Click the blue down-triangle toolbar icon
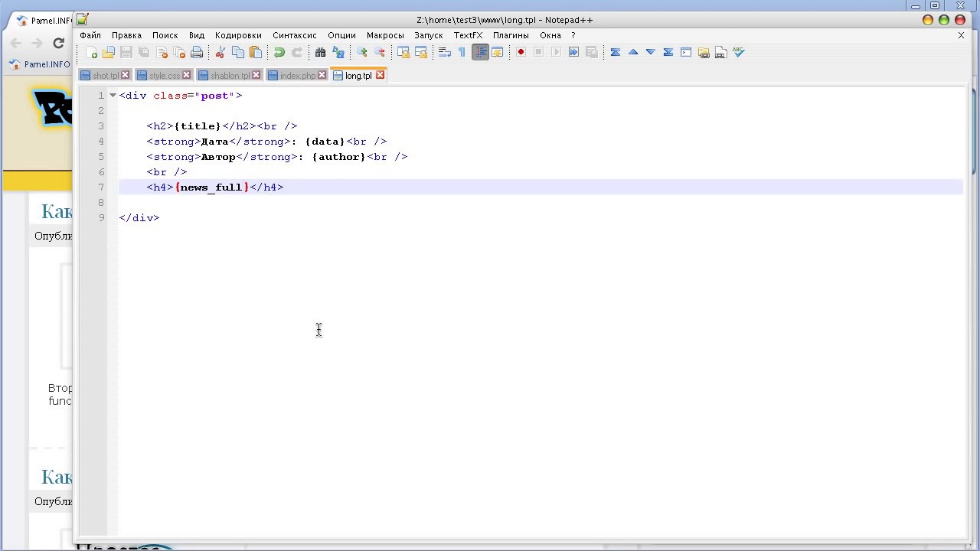This screenshot has width=980, height=551. click(651, 52)
